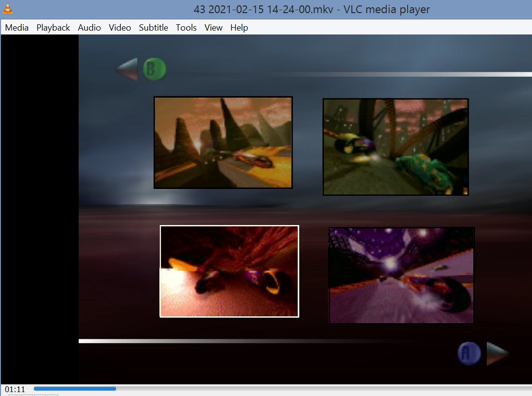532x396 pixels.
Task: Open the Video menu
Action: pos(120,28)
